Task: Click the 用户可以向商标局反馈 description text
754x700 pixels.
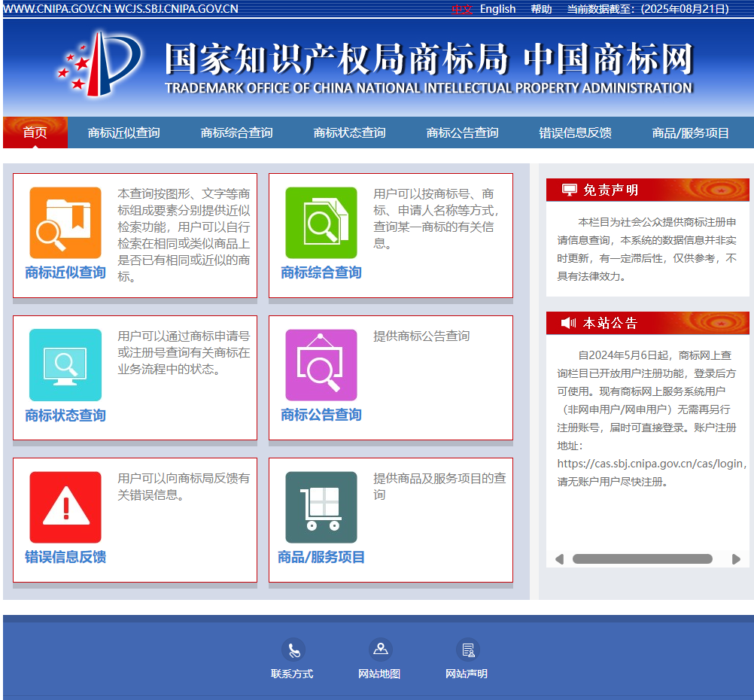Action: tap(184, 486)
